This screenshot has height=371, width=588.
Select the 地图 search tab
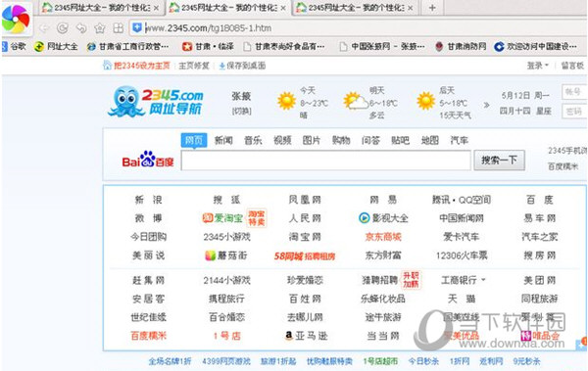pos(430,141)
